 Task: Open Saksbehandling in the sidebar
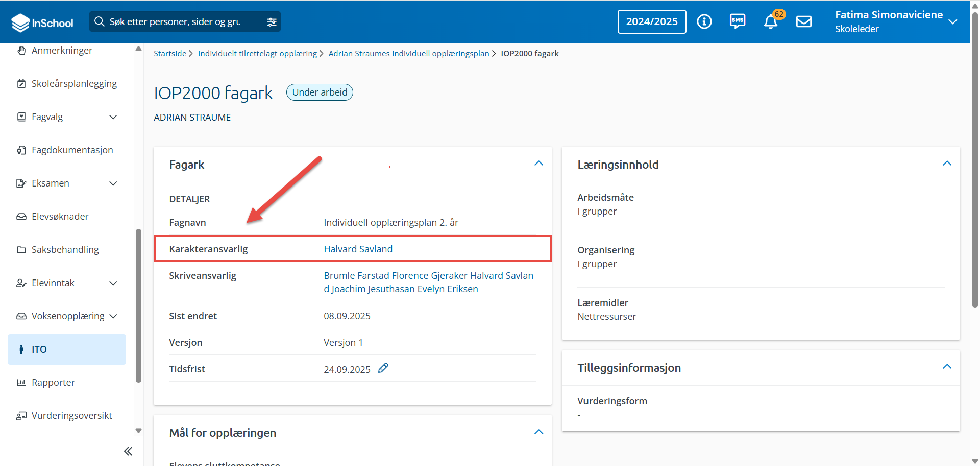click(65, 249)
